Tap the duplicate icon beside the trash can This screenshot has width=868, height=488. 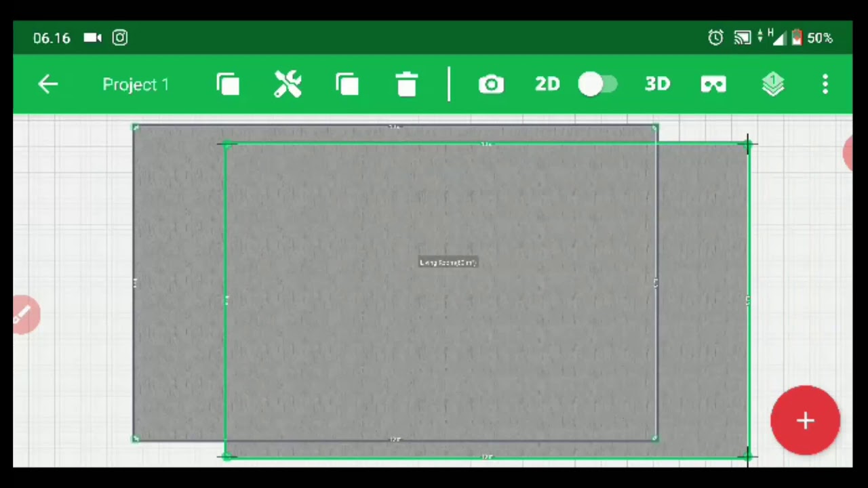(x=347, y=84)
